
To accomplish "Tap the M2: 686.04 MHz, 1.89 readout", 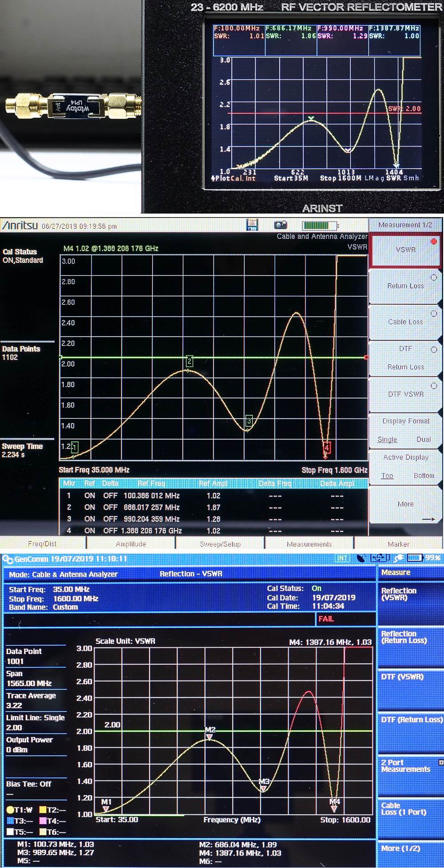I will pyautogui.click(x=238, y=844).
